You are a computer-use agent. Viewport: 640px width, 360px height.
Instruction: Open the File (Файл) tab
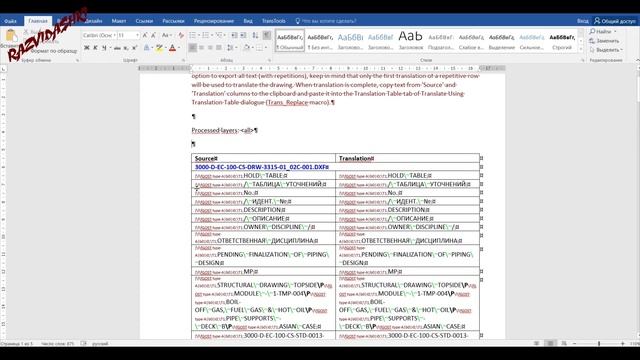(11, 21)
